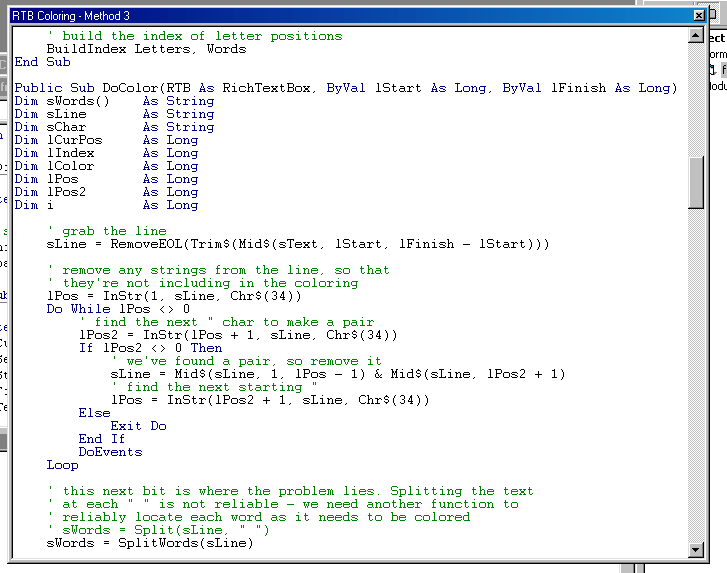Click the DoEvents statement
727x573 pixels.
point(110,452)
